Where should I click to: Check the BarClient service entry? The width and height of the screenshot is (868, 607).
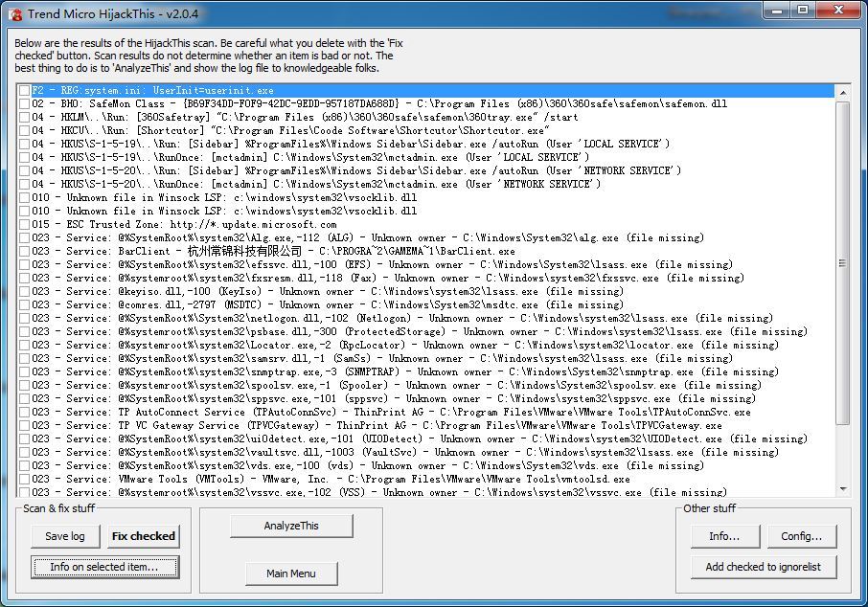coord(23,251)
